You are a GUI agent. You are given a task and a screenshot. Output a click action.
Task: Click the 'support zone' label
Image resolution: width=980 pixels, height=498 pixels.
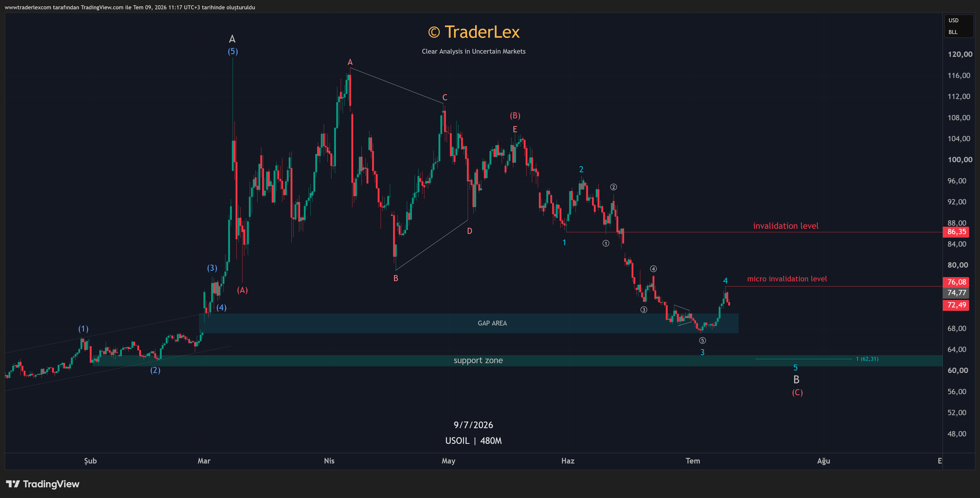tap(478, 360)
